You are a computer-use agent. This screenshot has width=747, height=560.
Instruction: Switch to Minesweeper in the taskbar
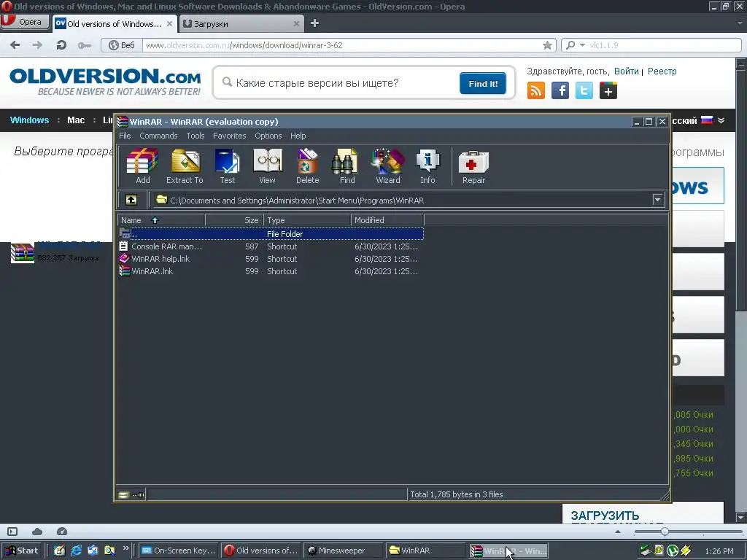click(x=342, y=551)
